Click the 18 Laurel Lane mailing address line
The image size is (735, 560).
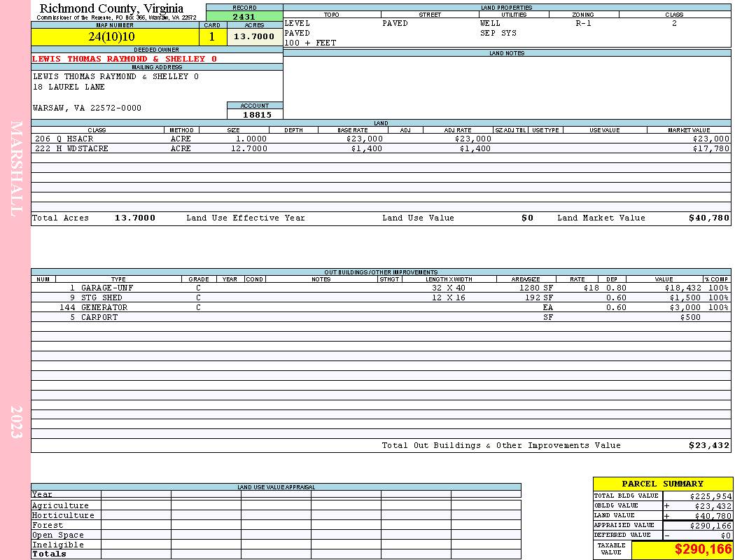[x=69, y=87]
